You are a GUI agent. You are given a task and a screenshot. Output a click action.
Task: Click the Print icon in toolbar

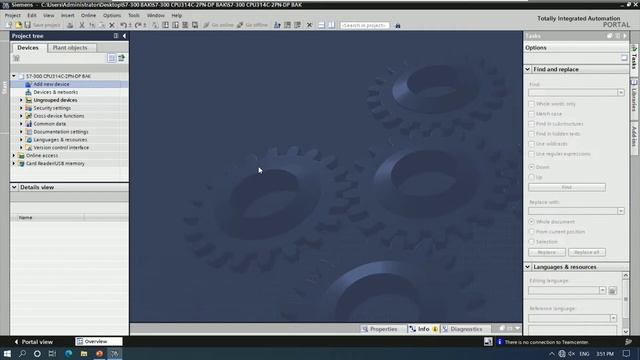pyautogui.click(x=70, y=25)
